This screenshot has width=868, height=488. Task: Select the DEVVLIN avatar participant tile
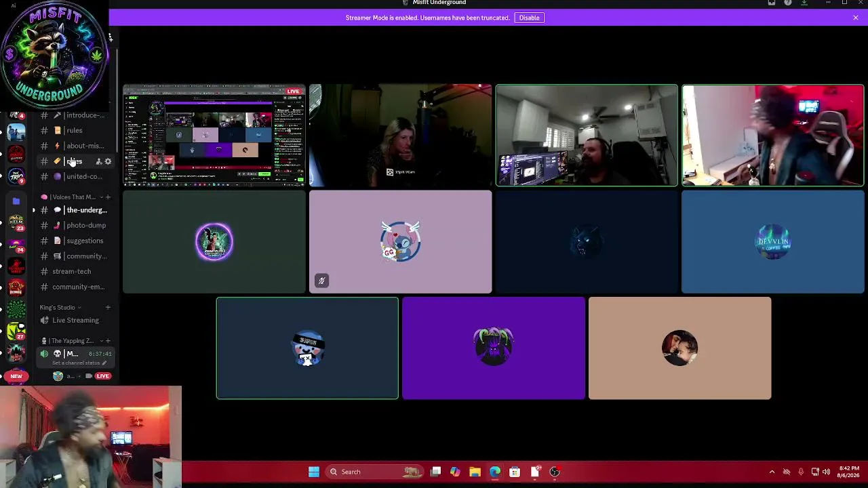773,242
